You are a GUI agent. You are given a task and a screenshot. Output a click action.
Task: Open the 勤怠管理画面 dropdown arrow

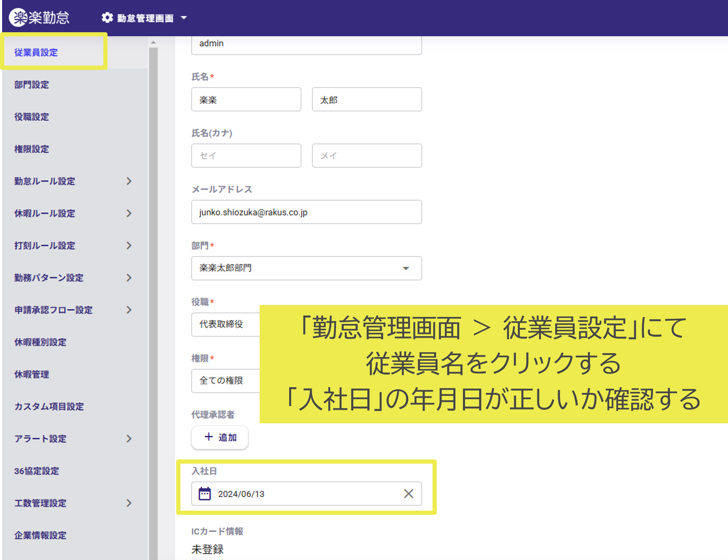[184, 18]
